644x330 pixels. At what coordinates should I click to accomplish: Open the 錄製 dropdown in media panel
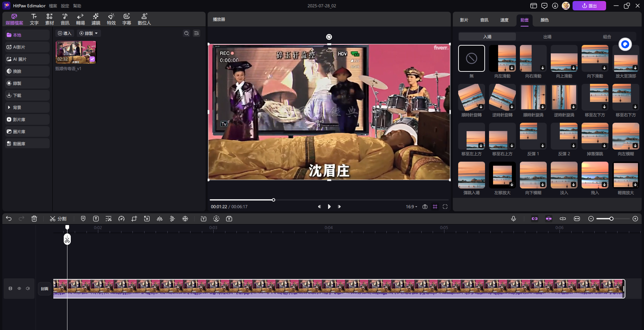[89, 33]
